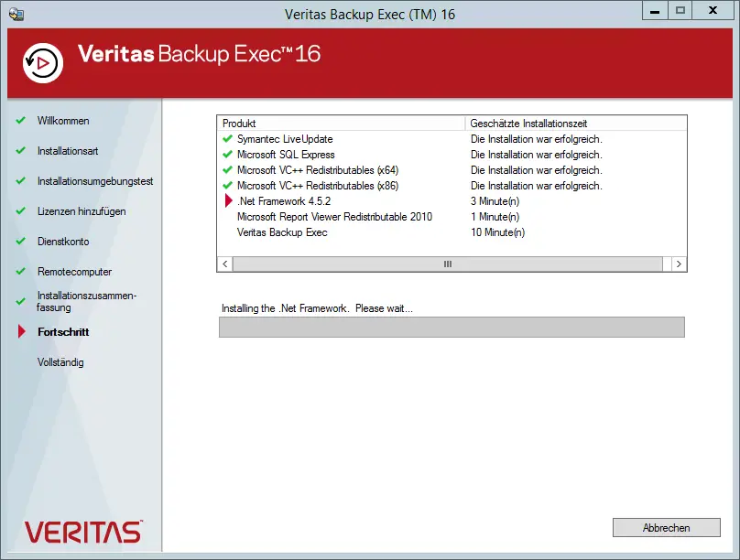Click the green checkmark beside Installationsart
740x560 pixels.
[x=20, y=150]
